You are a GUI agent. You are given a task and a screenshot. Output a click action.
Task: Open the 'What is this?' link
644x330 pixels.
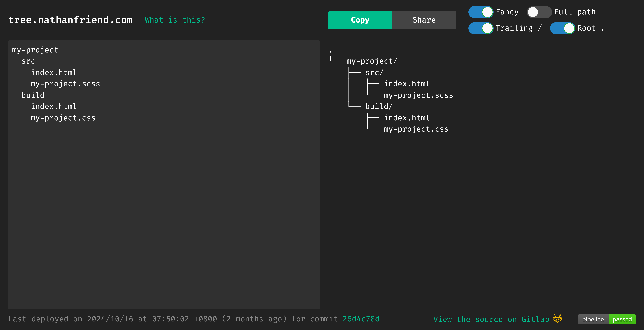[x=175, y=20]
